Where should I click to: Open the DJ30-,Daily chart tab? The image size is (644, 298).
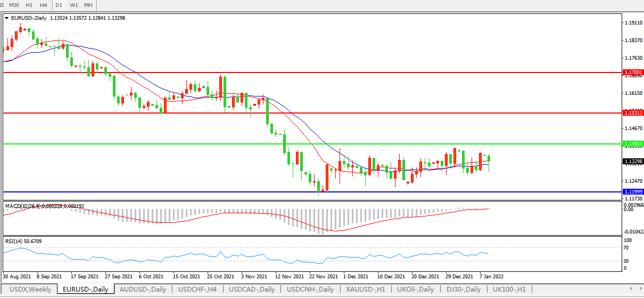(463, 289)
